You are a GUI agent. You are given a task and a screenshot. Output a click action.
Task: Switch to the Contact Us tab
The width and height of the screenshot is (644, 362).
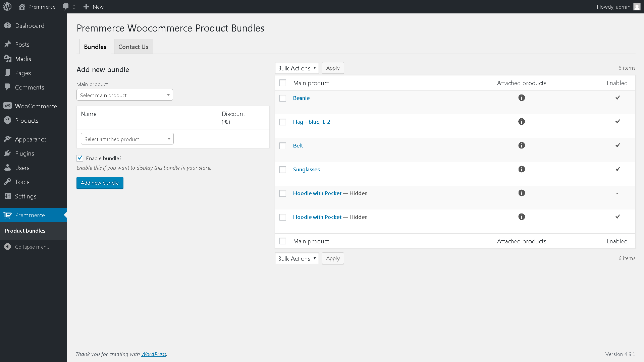point(133,47)
